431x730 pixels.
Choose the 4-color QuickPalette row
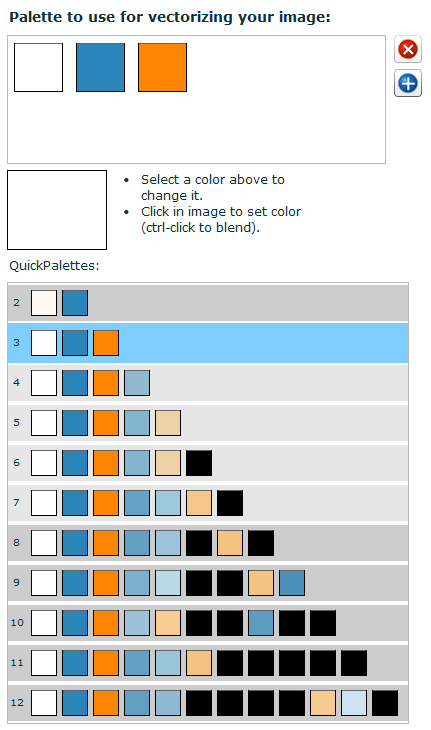[x=208, y=383]
